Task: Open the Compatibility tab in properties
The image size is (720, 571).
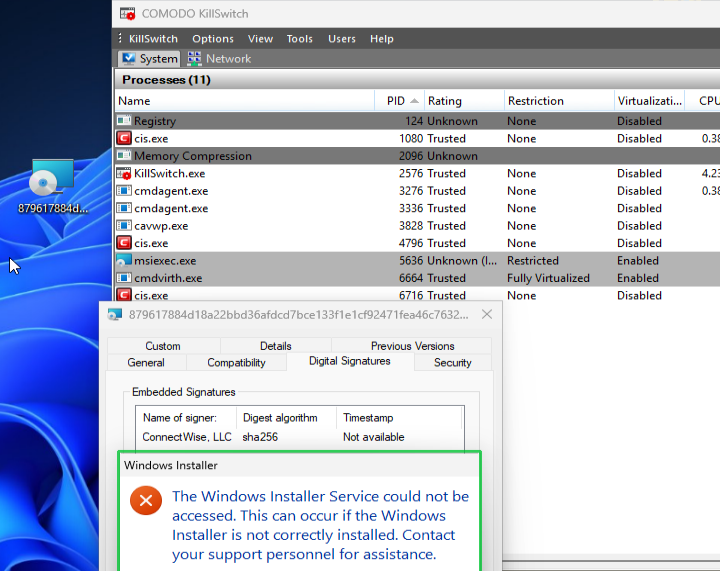Action: click(236, 363)
